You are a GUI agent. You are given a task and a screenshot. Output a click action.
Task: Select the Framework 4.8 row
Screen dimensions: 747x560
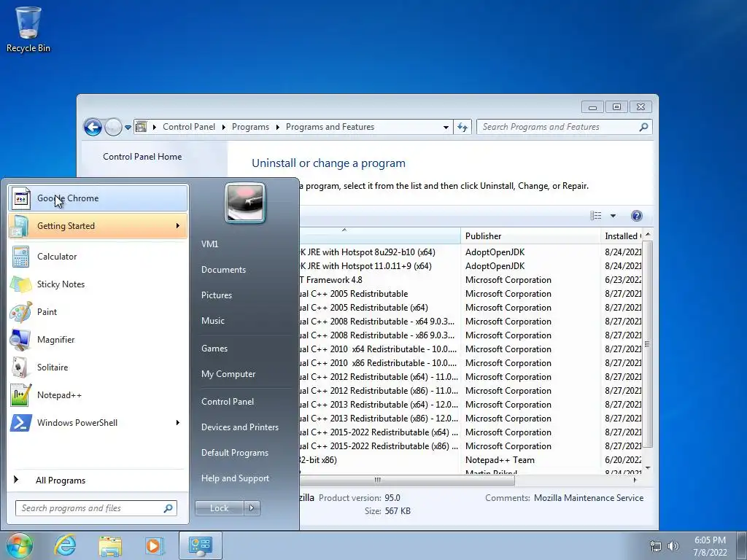471,280
